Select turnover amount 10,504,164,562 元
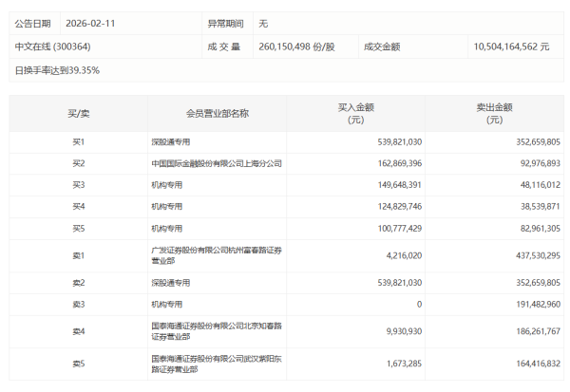 pos(511,47)
